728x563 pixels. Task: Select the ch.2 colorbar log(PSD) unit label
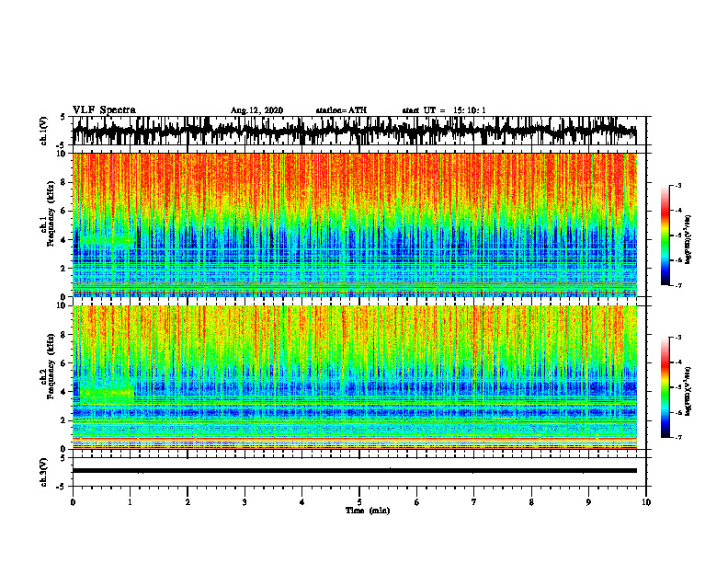688,391
